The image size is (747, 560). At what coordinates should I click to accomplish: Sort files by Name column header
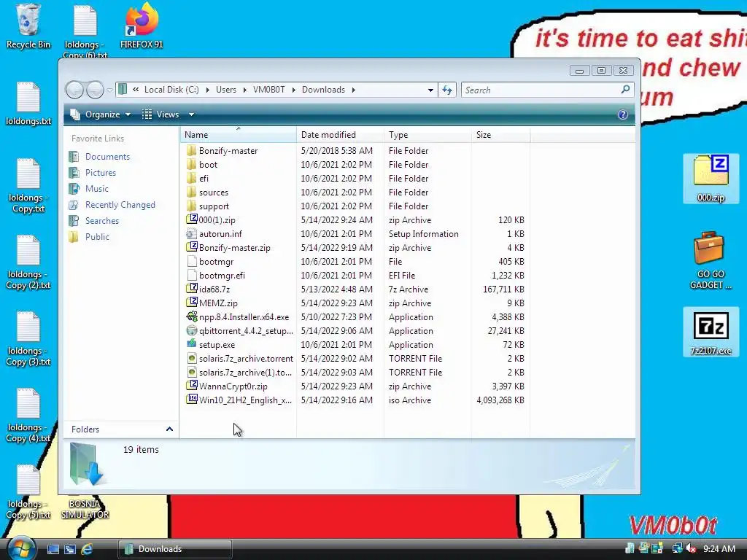pyautogui.click(x=239, y=135)
